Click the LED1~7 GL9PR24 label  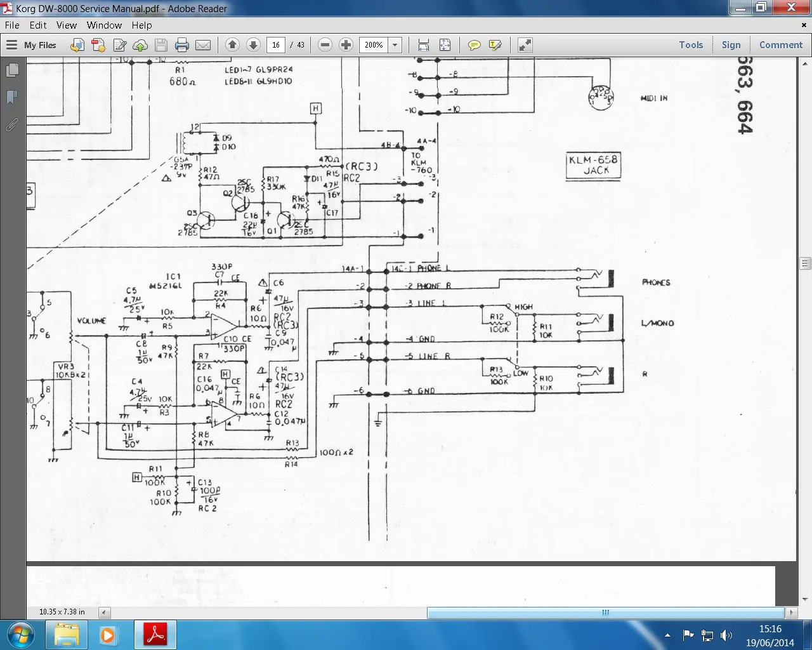click(259, 69)
